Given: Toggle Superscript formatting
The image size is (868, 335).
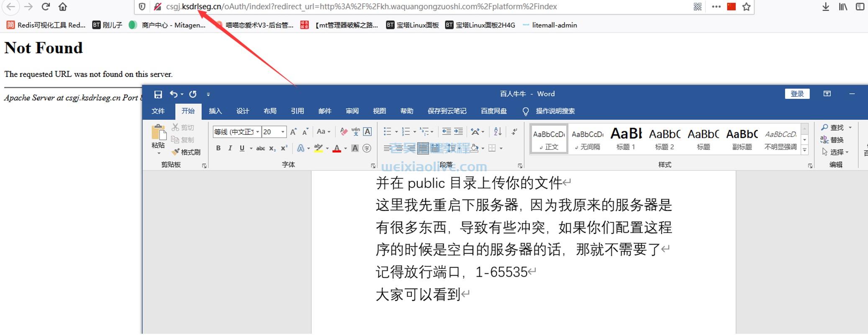Looking at the screenshot, I should click(x=284, y=148).
